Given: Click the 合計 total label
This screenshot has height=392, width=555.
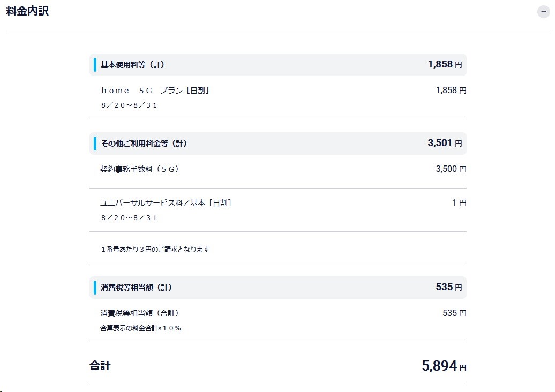Looking at the screenshot, I should coord(99,365).
